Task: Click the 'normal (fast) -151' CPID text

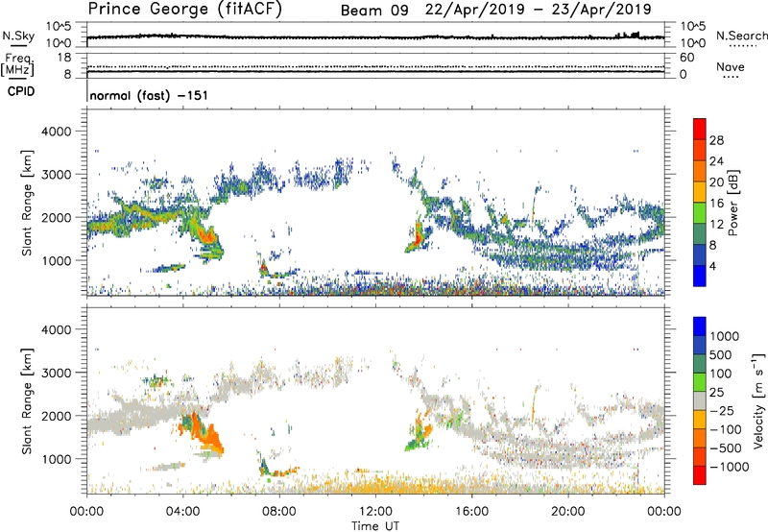Action: tap(149, 95)
